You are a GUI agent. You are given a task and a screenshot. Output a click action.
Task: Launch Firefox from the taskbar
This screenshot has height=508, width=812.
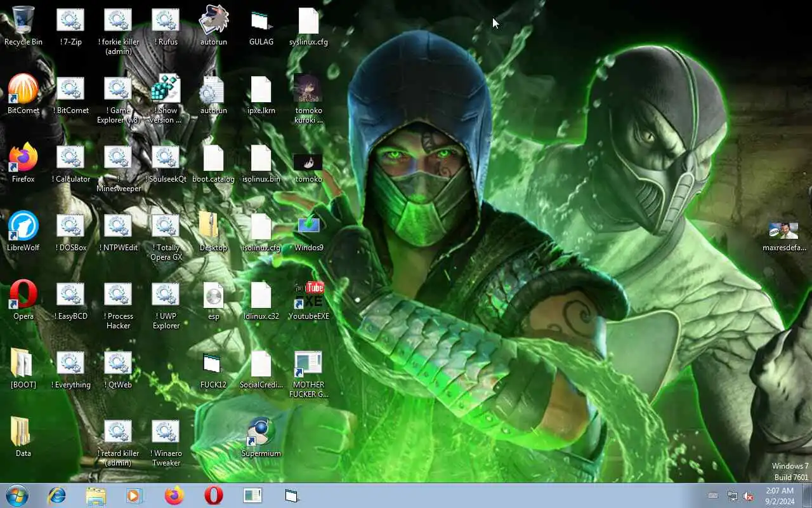coord(174,495)
